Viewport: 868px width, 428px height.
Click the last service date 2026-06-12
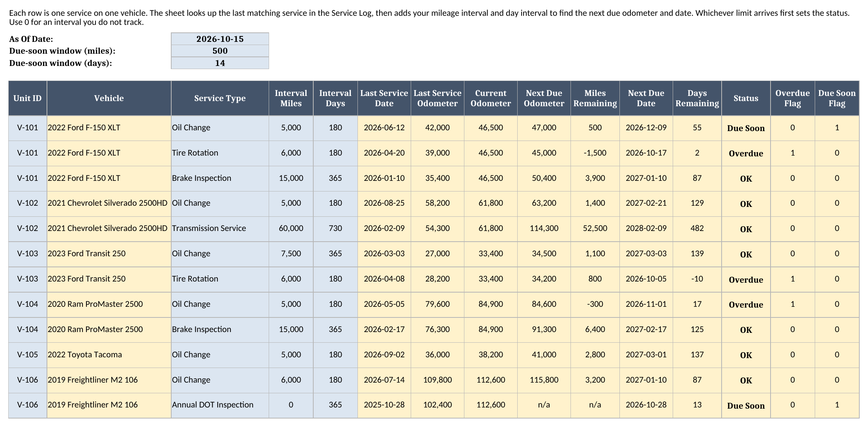click(384, 128)
